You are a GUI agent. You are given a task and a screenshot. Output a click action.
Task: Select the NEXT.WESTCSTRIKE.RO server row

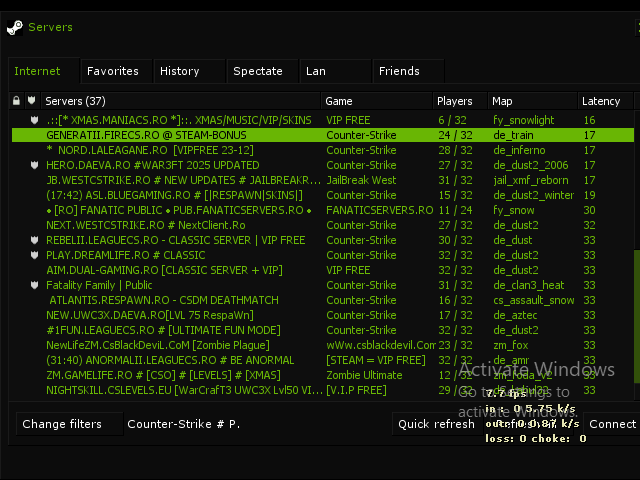coord(322,225)
